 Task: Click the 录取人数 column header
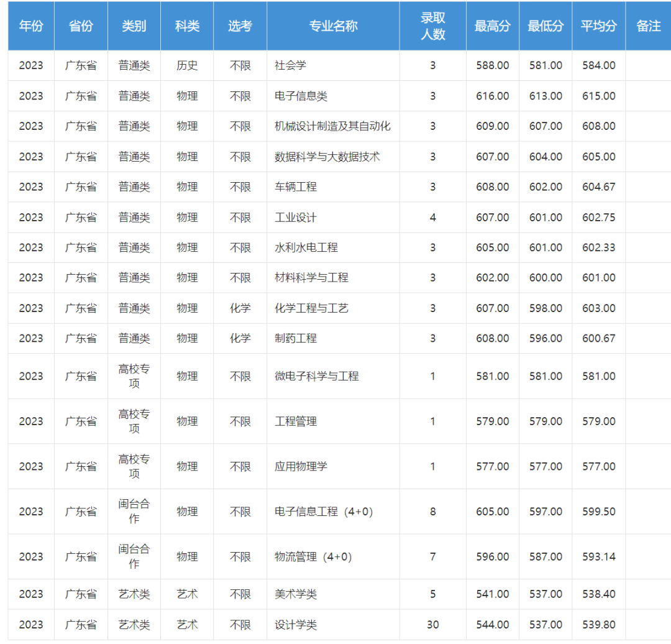tap(432, 26)
